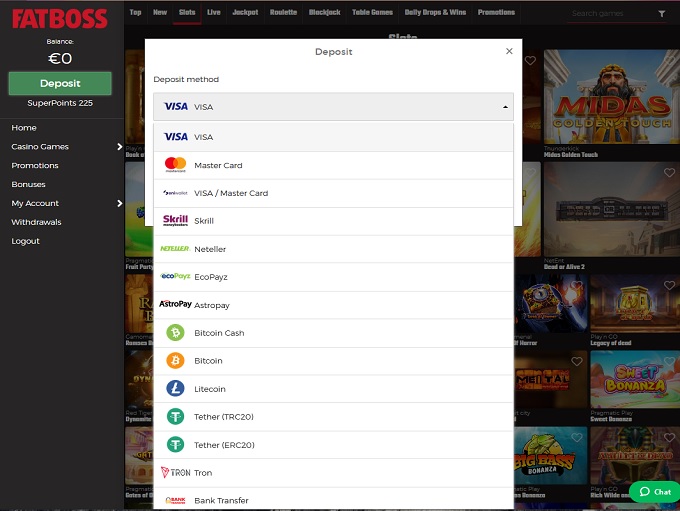This screenshot has width=680, height=511.
Task: Click the Neteller logo icon
Action: [175, 249]
